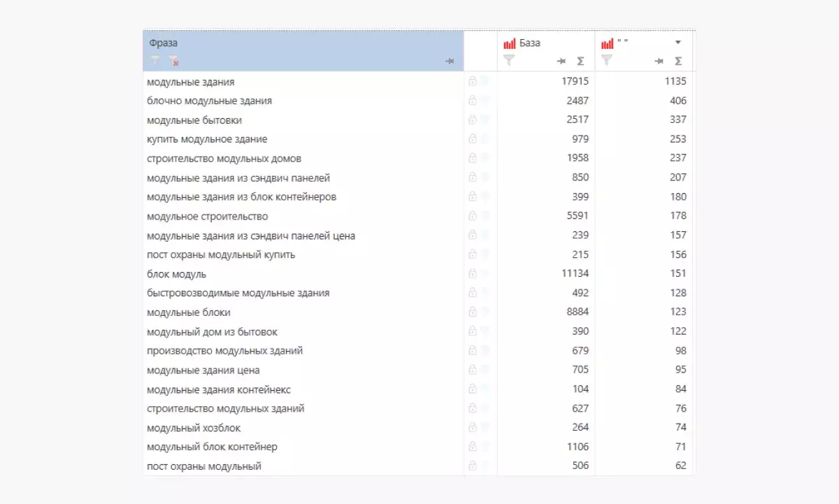
Task: Show sum for the " " frequency column
Action: tap(678, 62)
